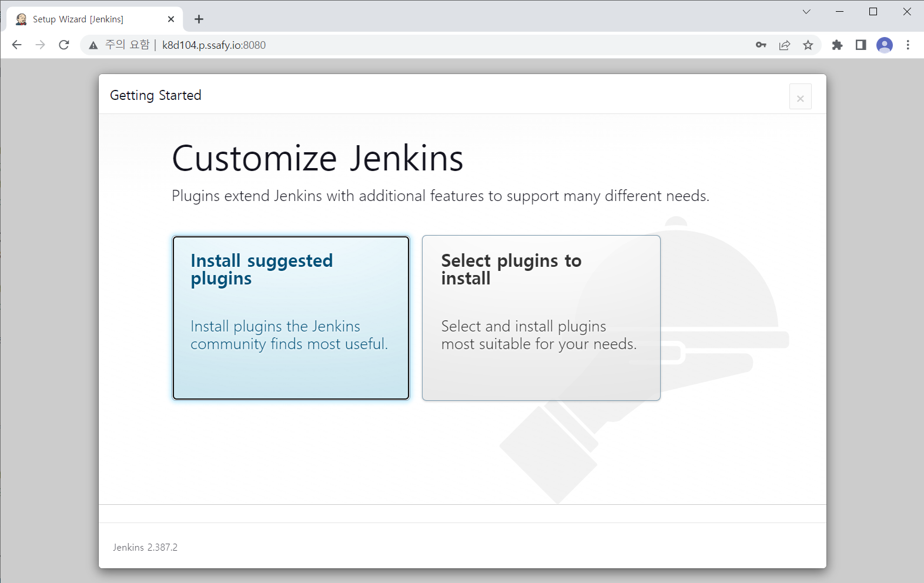Click the address bar URL
This screenshot has width=924, height=583.
(214, 45)
